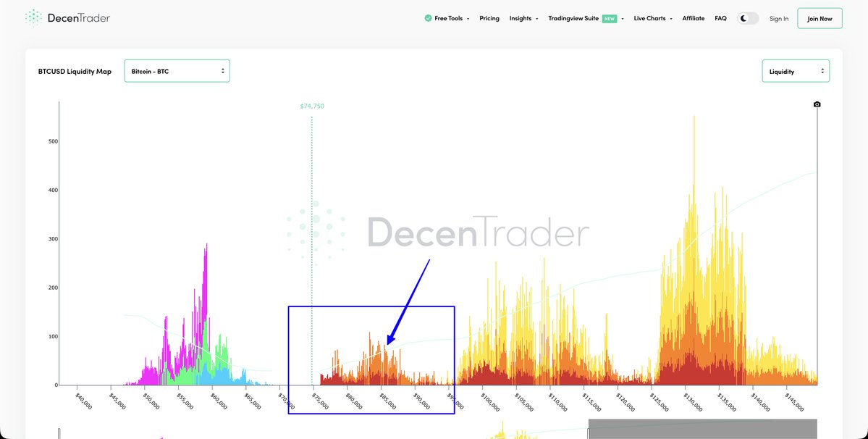Click the $130,000 x-axis label

pyautogui.click(x=694, y=402)
